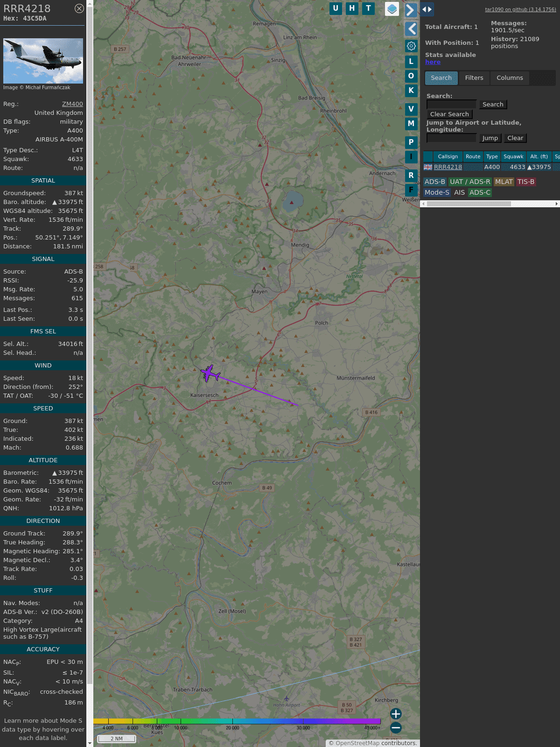Sort by the Alt. (ft) column header
This screenshot has height=747, width=560.
[x=539, y=157]
